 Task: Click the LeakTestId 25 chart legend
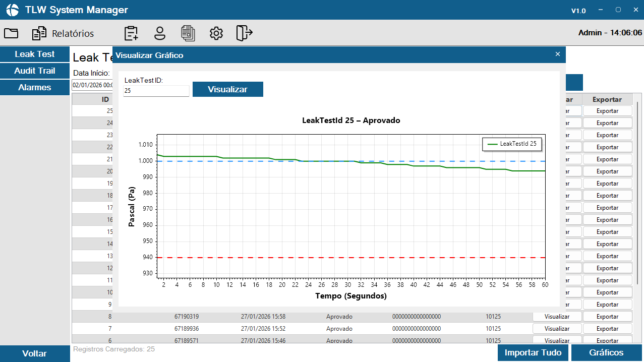point(512,144)
